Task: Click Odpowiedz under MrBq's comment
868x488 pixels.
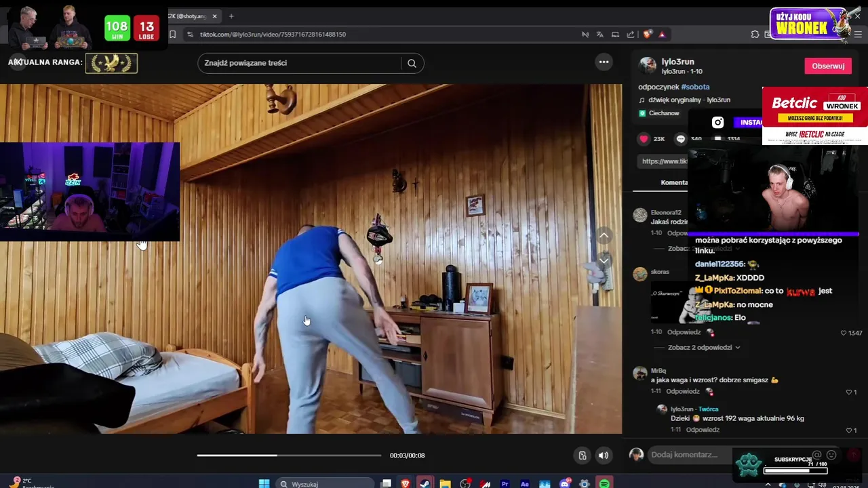Action: (682, 392)
